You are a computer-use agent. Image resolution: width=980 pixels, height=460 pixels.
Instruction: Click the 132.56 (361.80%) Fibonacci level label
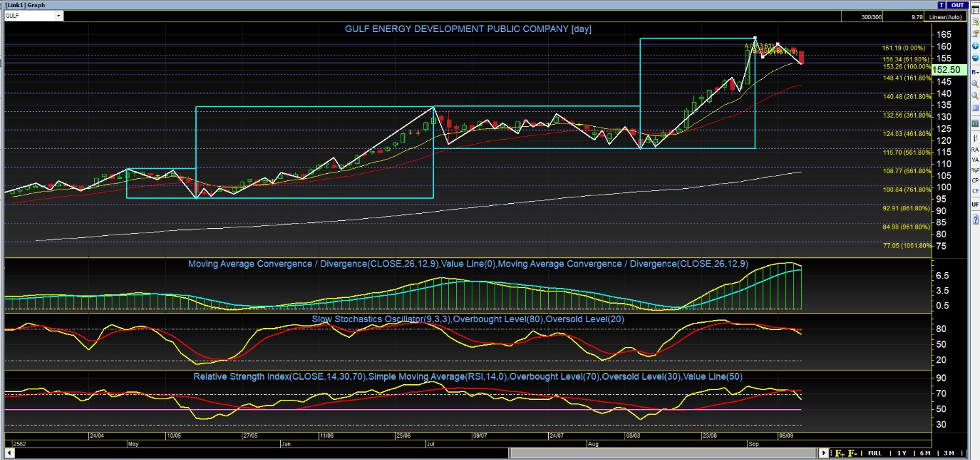click(x=907, y=115)
